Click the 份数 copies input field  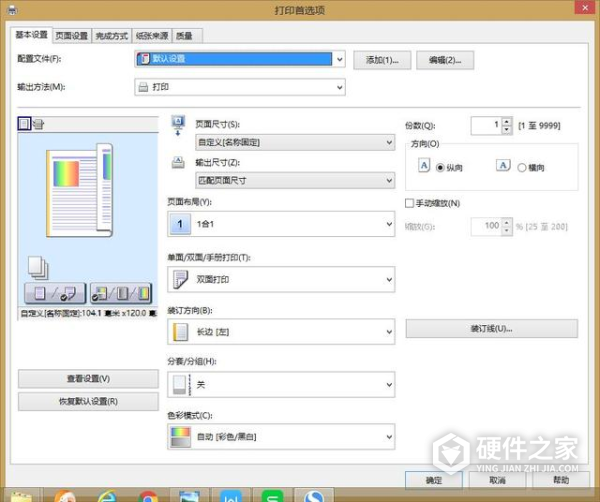tap(486, 126)
